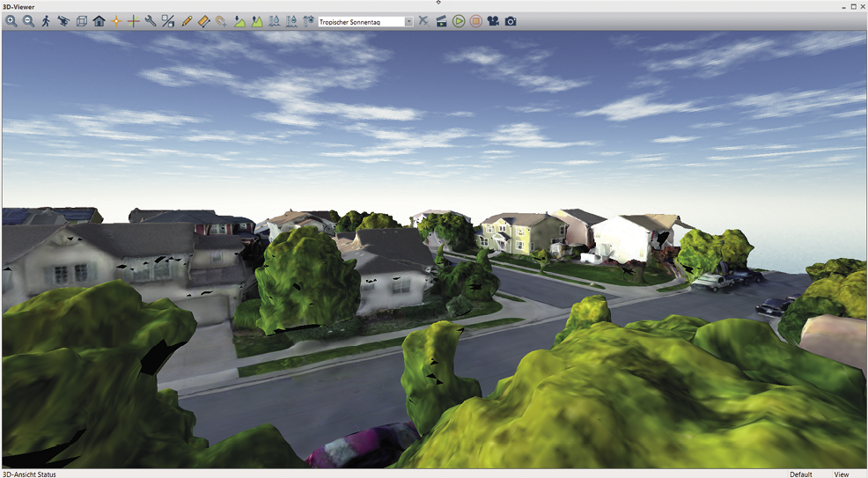Click the orange four-point star icon
This screenshot has height=478, width=868.
[116, 22]
